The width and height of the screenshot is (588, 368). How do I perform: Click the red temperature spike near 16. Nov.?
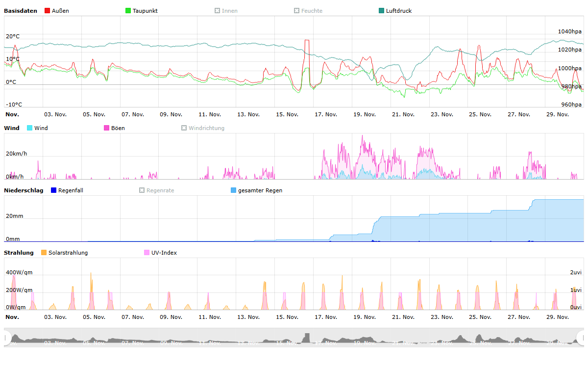click(x=307, y=41)
